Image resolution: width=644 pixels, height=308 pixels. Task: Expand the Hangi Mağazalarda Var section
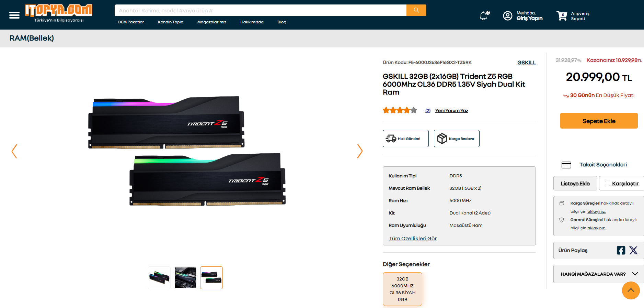[x=599, y=274]
